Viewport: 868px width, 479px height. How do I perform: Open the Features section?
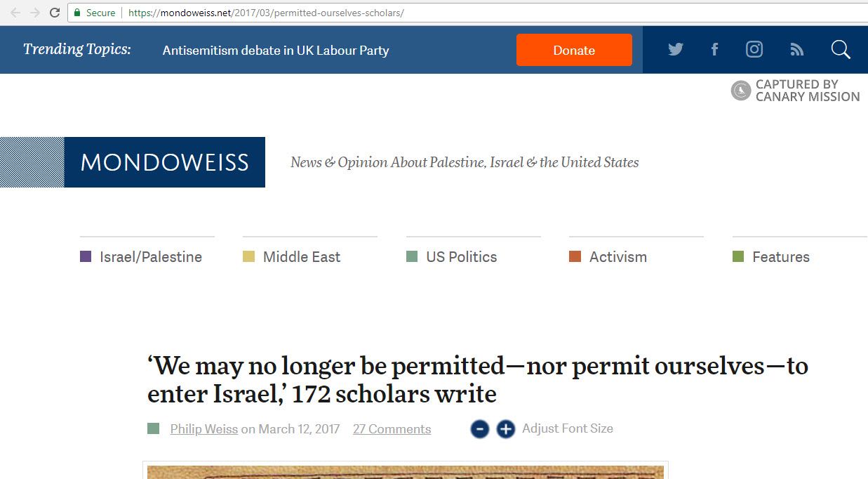(780, 256)
